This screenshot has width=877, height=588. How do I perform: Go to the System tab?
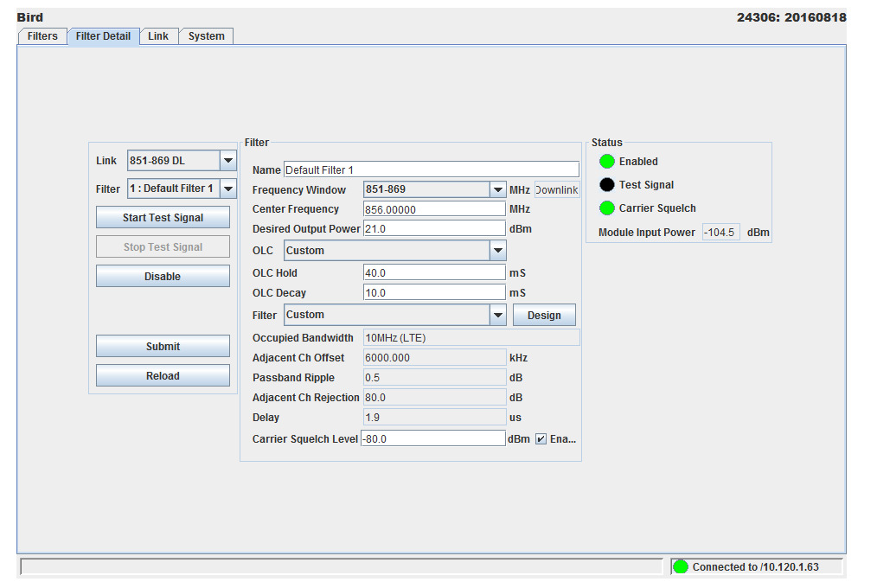[x=206, y=36]
